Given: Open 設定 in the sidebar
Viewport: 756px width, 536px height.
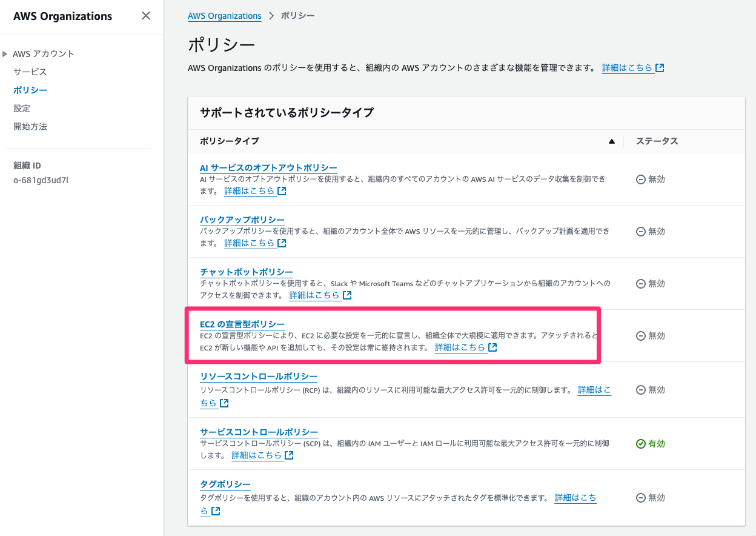Looking at the screenshot, I should coord(22,108).
